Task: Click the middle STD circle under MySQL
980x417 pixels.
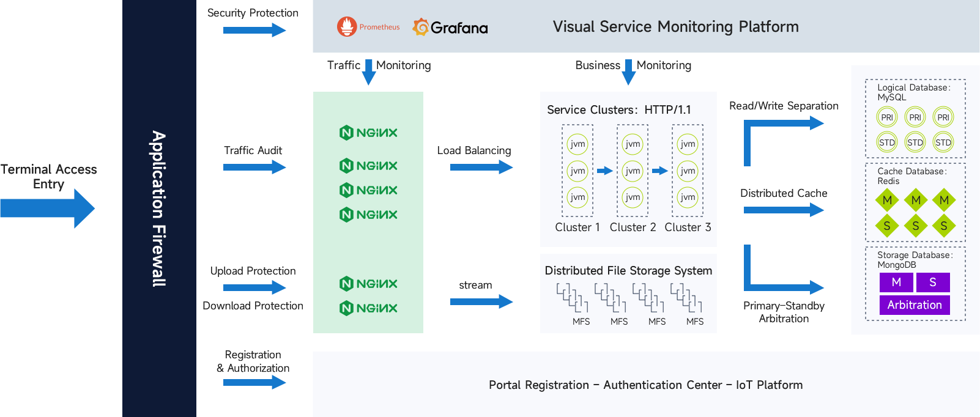Action: tap(915, 142)
